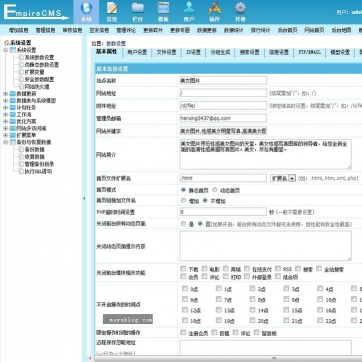This screenshot has width=362, height=362.
Task: Click the folder icon of 数据更新 node
Action: click(13, 94)
